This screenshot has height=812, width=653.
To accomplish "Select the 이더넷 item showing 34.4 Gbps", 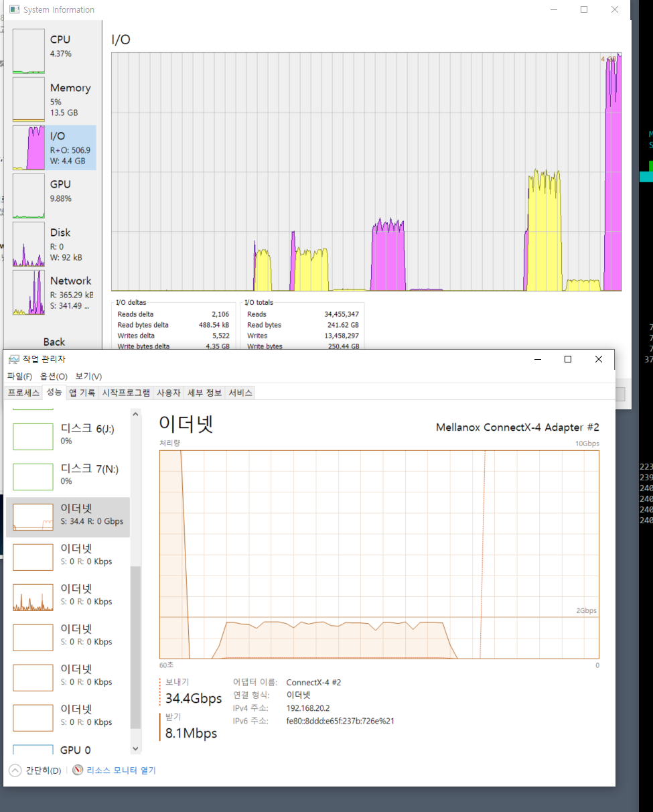I will 68,517.
